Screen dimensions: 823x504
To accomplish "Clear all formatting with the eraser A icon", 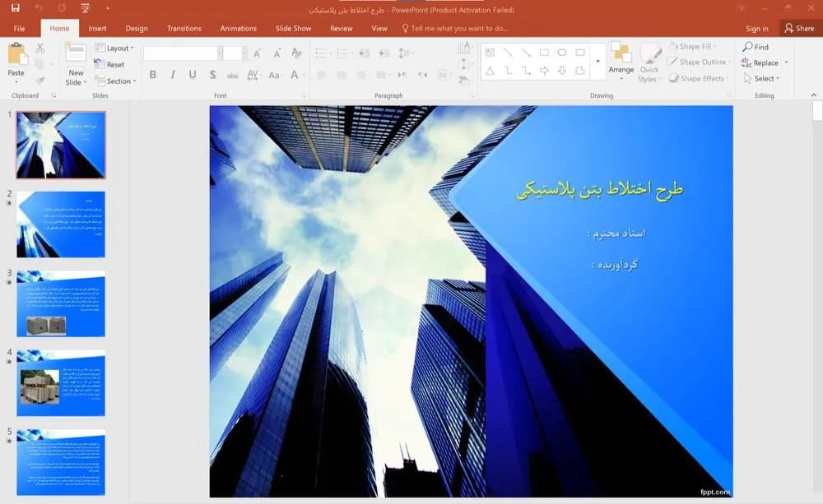I will click(x=296, y=53).
